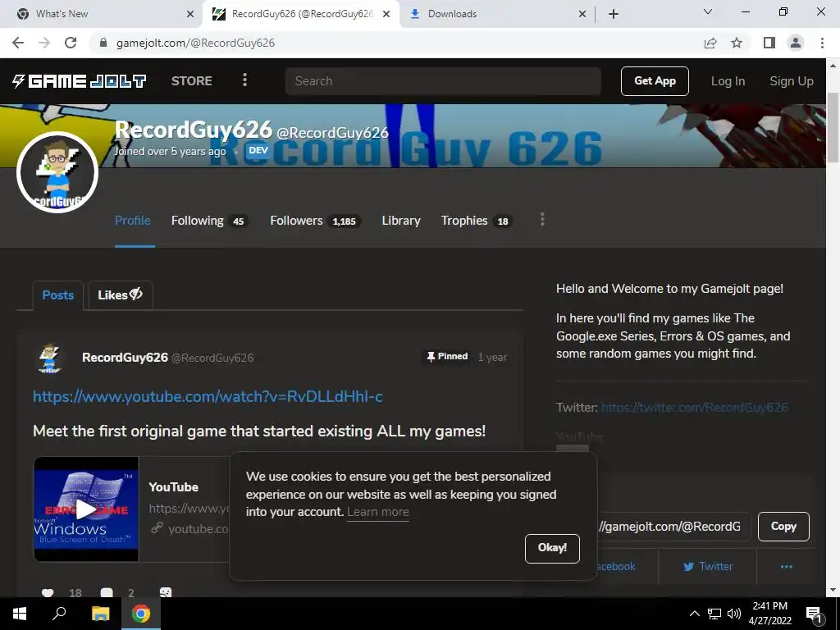Viewport: 840px width, 630px height.
Task: Click the Chrome taskbar icon
Action: coord(141,614)
